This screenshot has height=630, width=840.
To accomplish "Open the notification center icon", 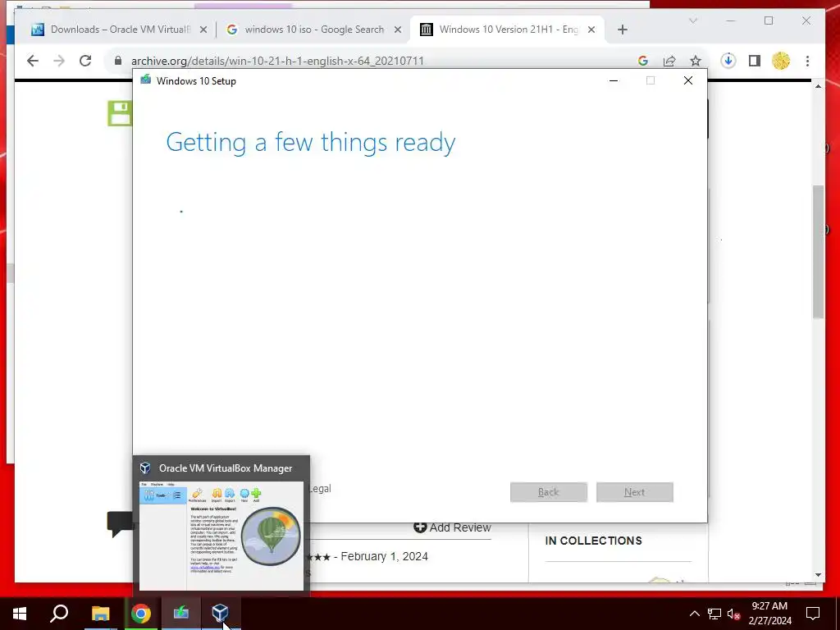I will (813, 614).
